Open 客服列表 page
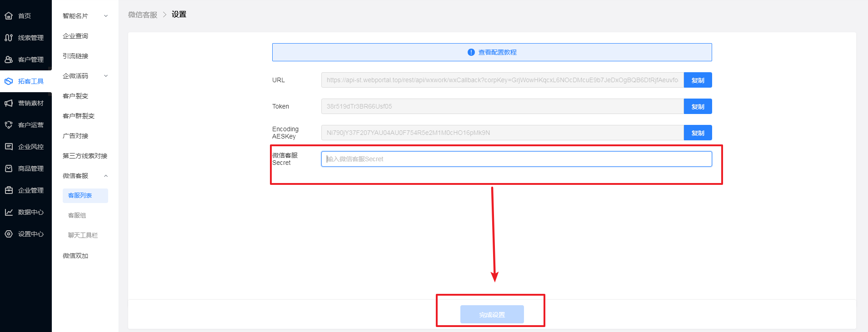Viewport: 868px width, 332px height. (x=85, y=195)
